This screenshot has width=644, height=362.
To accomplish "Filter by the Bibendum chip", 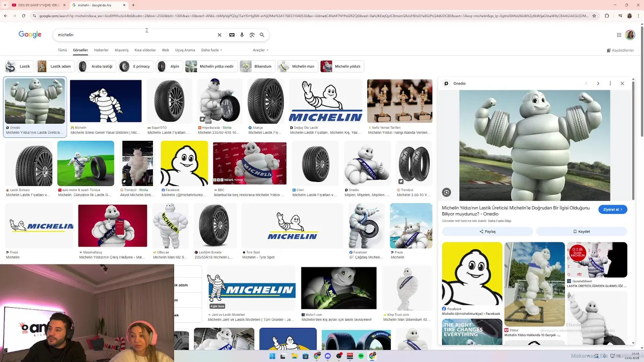I will [257, 66].
